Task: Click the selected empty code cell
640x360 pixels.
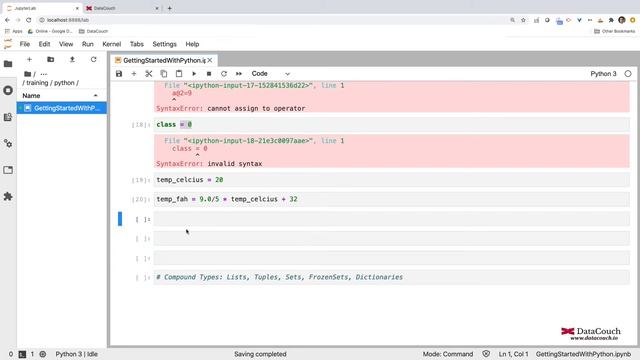Action: tap(391, 219)
